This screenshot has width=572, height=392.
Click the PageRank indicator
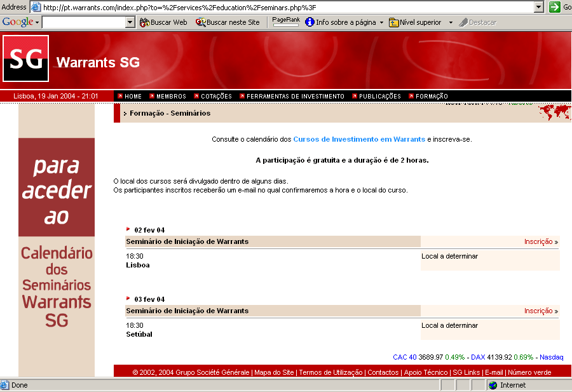pyautogui.click(x=286, y=22)
